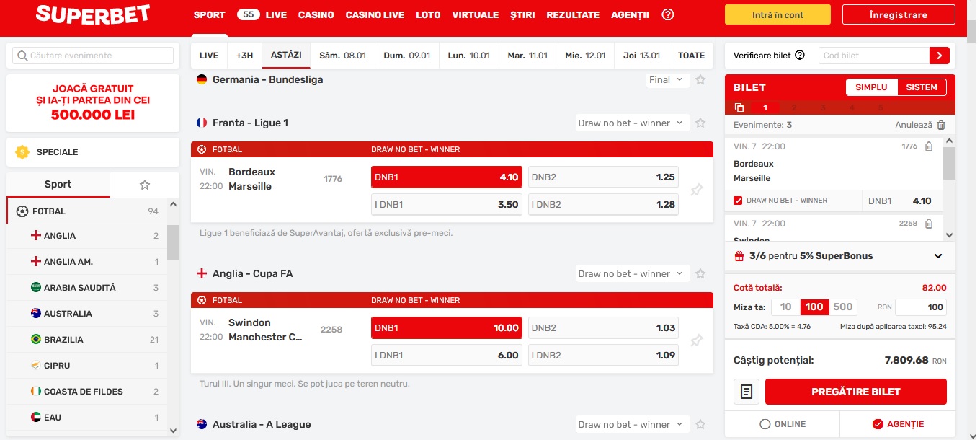Select DNB2 1.25 odd for Marseille
Image resolution: width=980 pixels, height=440 pixels.
[603, 177]
